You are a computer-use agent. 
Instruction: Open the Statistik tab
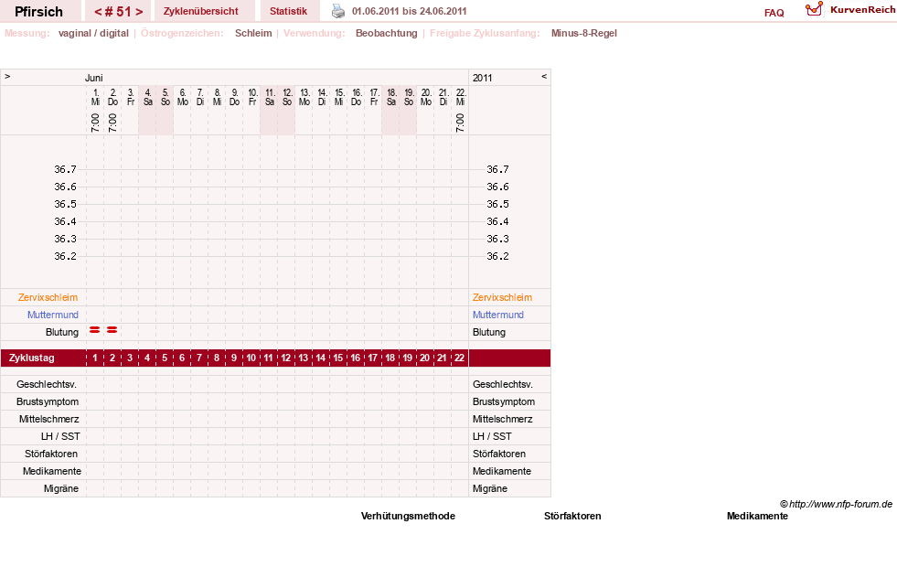click(288, 11)
